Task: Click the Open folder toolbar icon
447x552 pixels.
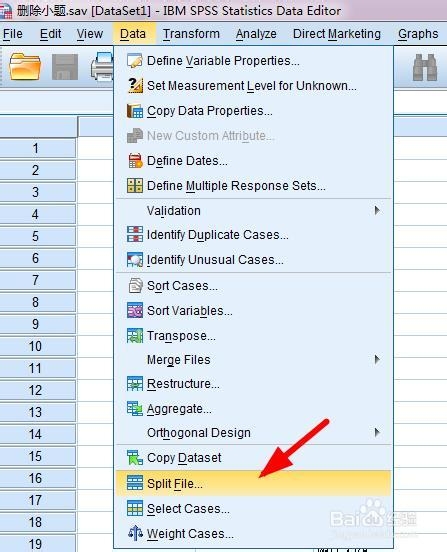Action: coord(25,66)
